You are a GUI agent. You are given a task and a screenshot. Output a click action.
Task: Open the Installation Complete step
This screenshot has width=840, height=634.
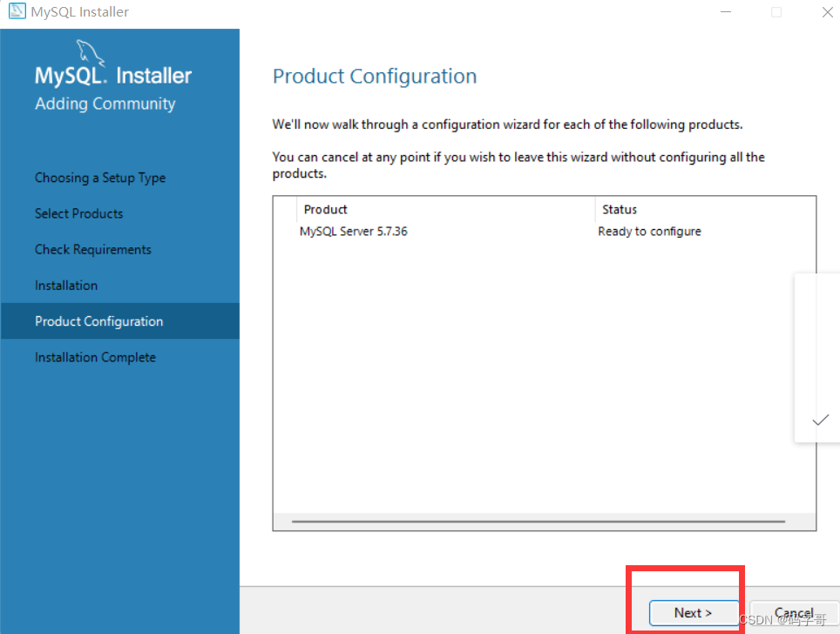pyautogui.click(x=95, y=357)
